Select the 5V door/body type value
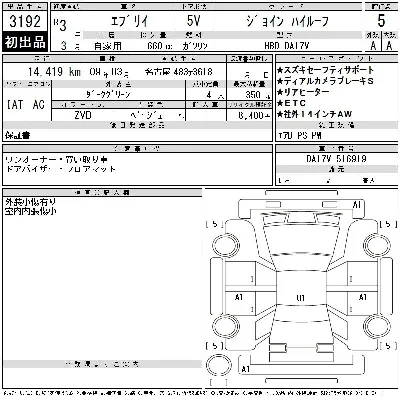This screenshot has width=400, height=400. (193, 21)
